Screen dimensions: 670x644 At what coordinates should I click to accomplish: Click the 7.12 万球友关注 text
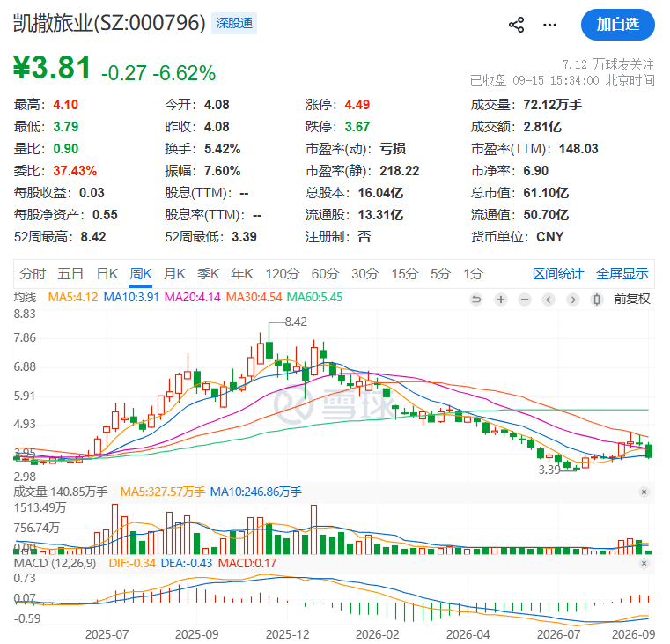[x=608, y=64]
